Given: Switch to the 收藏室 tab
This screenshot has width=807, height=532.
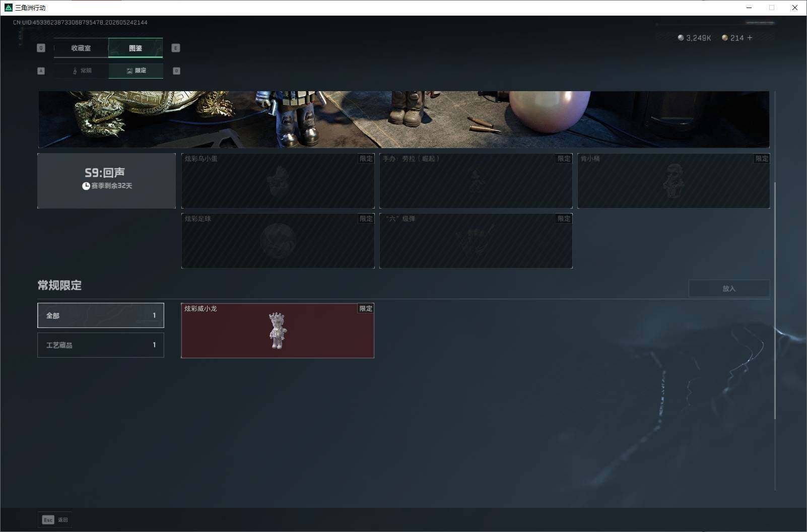Looking at the screenshot, I should [81, 48].
